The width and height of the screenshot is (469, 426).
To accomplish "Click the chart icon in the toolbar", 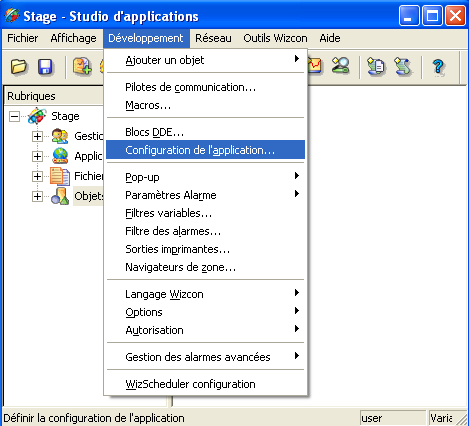I will click(x=315, y=65).
